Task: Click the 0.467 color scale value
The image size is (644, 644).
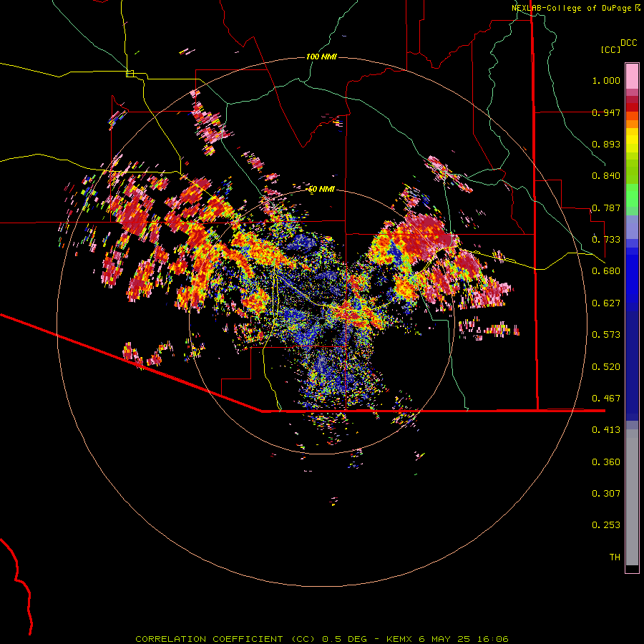Action: (x=606, y=399)
